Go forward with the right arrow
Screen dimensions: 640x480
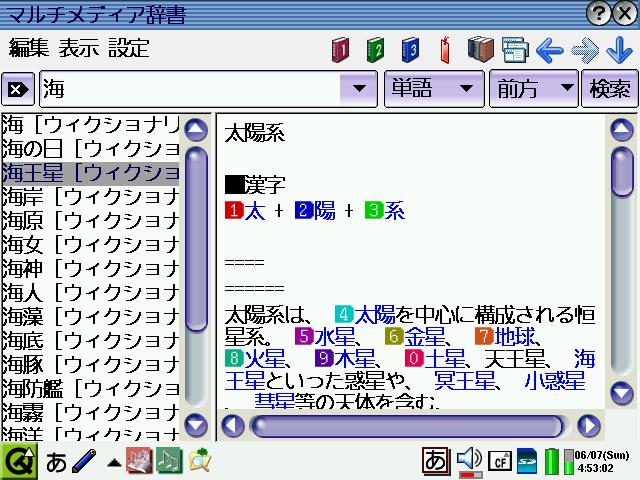click(585, 51)
